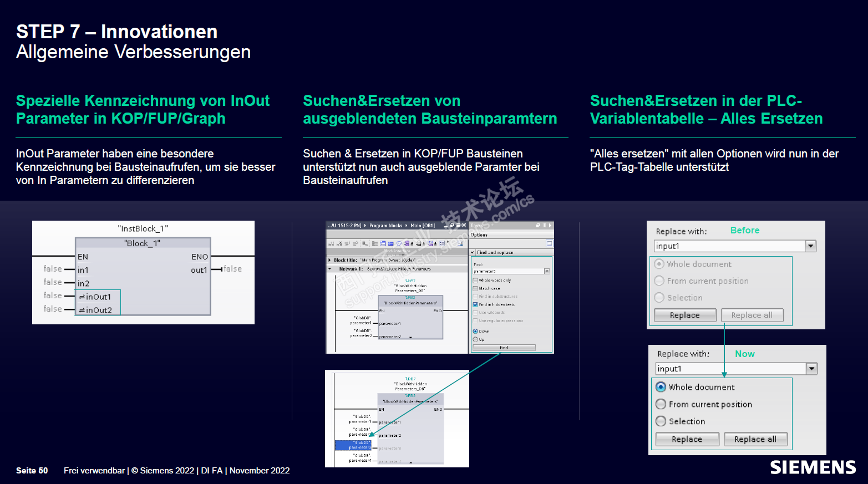Click the speech bubble comments icon in the toolbar
Image resolution: width=868 pixels, height=484 pixels.
[x=399, y=243]
